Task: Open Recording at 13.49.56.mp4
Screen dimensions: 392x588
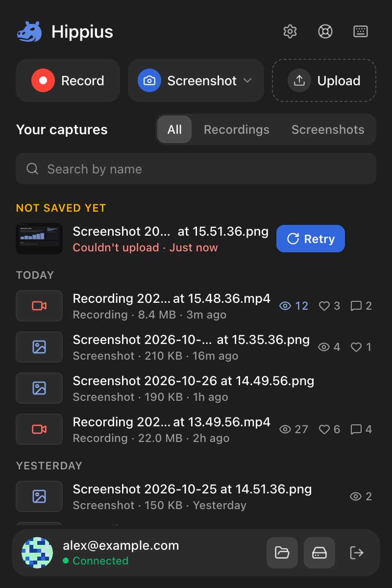Action: tap(171, 422)
